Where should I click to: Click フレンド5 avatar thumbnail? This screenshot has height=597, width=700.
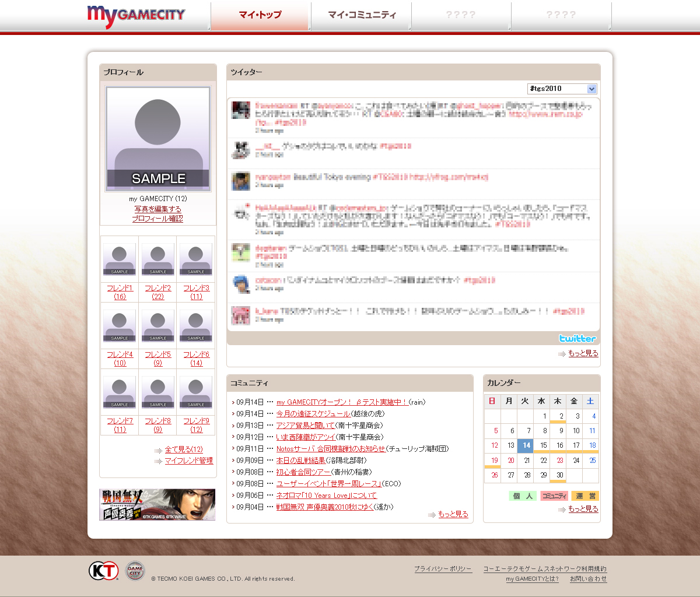(158, 326)
